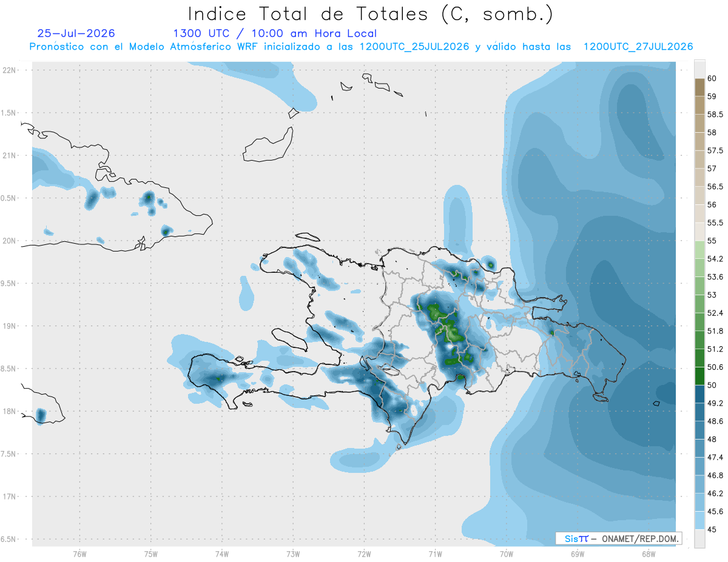The height and width of the screenshot is (562, 728).
Task: Click the colorbar label "57.5"
Action: pyautogui.click(x=716, y=150)
